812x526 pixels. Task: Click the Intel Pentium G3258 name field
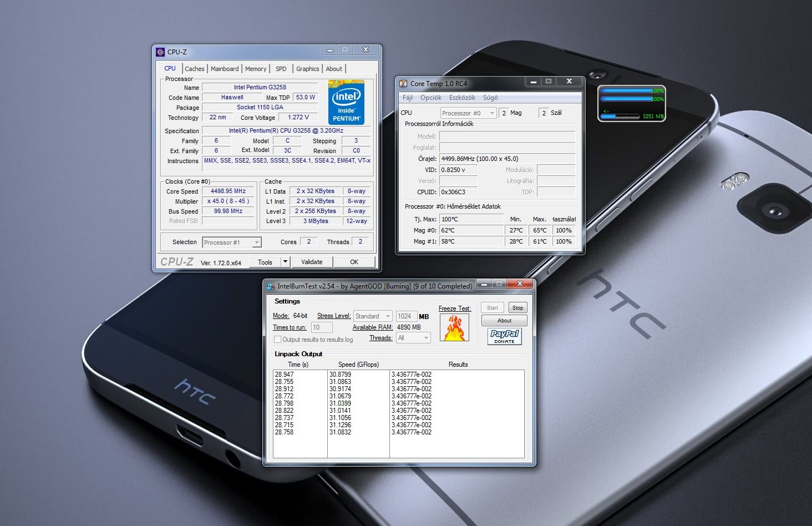(260, 87)
